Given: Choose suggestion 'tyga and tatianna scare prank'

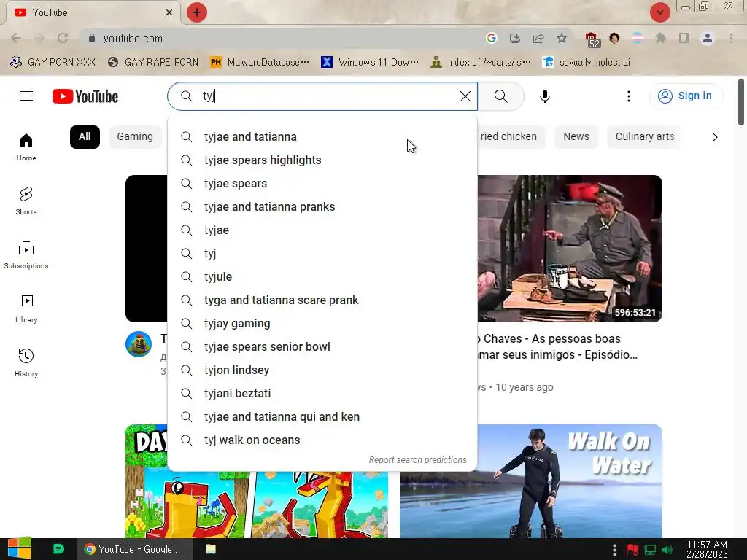Looking at the screenshot, I should [322, 300].
